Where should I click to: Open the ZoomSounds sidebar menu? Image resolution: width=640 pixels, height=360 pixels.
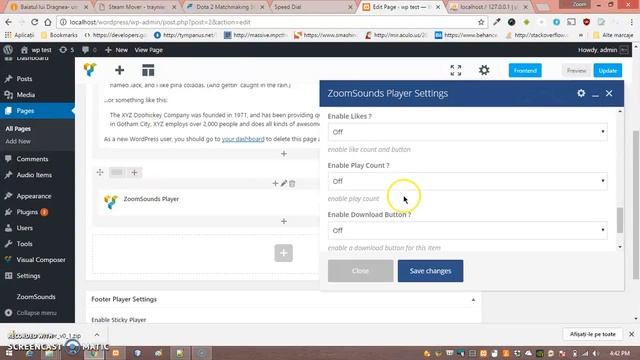pos(37,297)
